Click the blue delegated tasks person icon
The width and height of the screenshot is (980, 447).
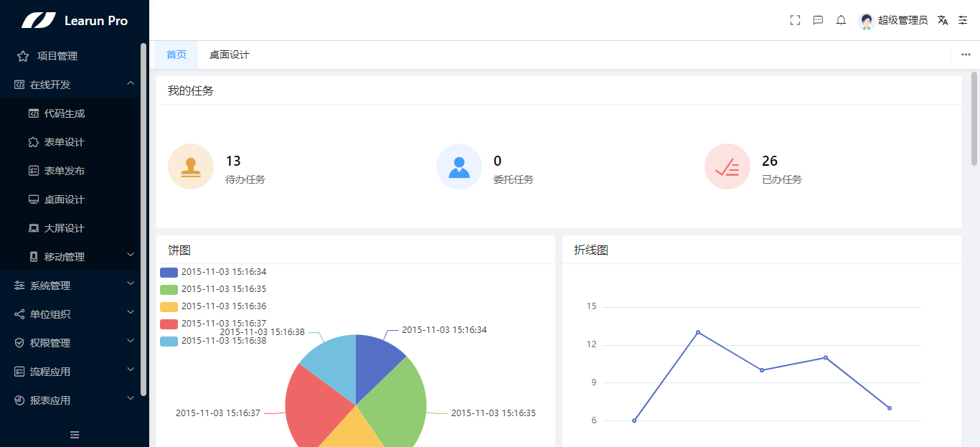459,166
